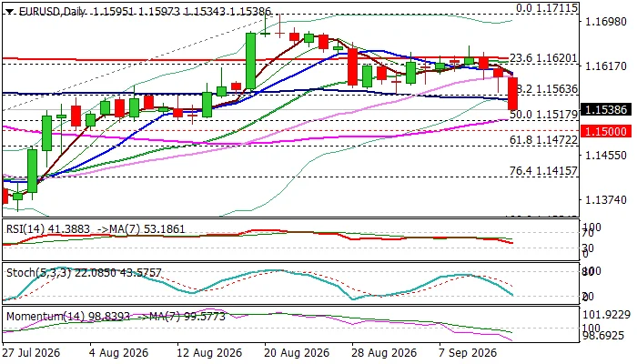Click the 12 Aug 2026 date marker
Viewport: 637px width, 364px height.
click(x=209, y=353)
